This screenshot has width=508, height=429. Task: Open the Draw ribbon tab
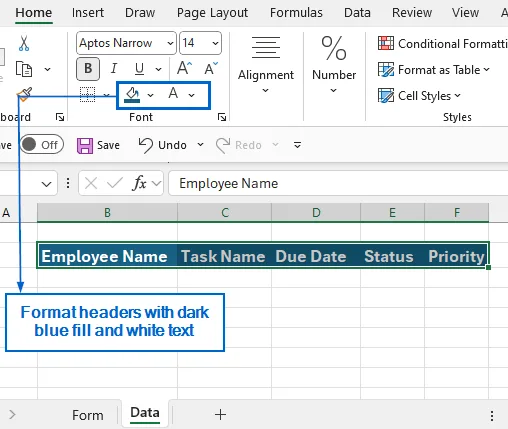pyautogui.click(x=140, y=13)
